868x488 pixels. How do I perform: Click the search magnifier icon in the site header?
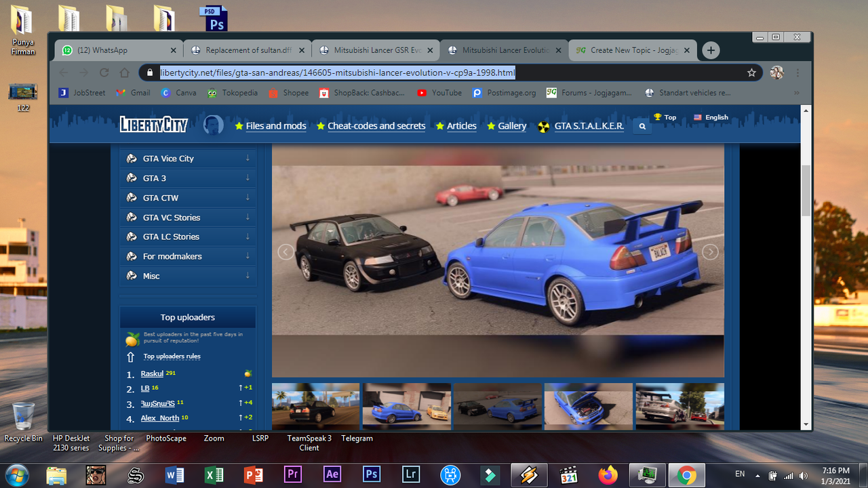(x=642, y=126)
